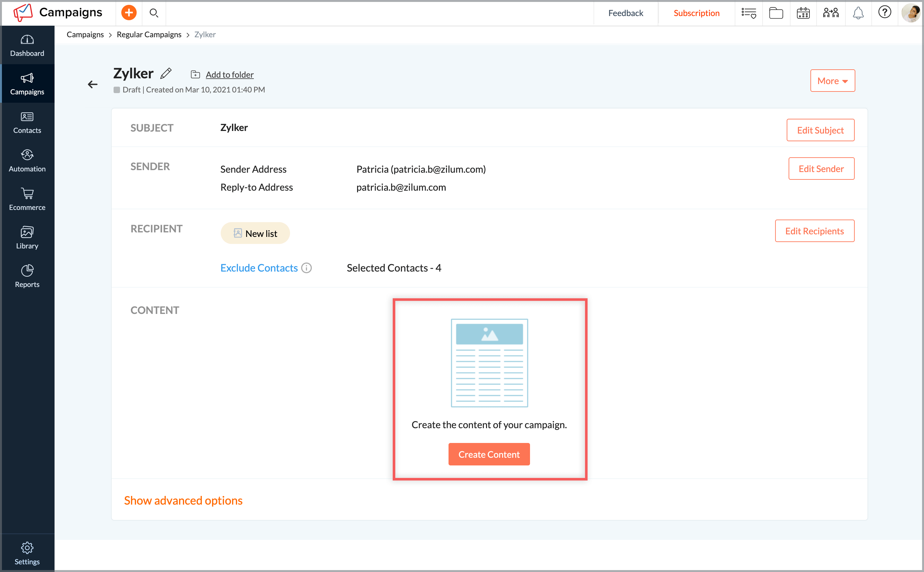Go back using the left arrow
924x572 pixels.
92,84
